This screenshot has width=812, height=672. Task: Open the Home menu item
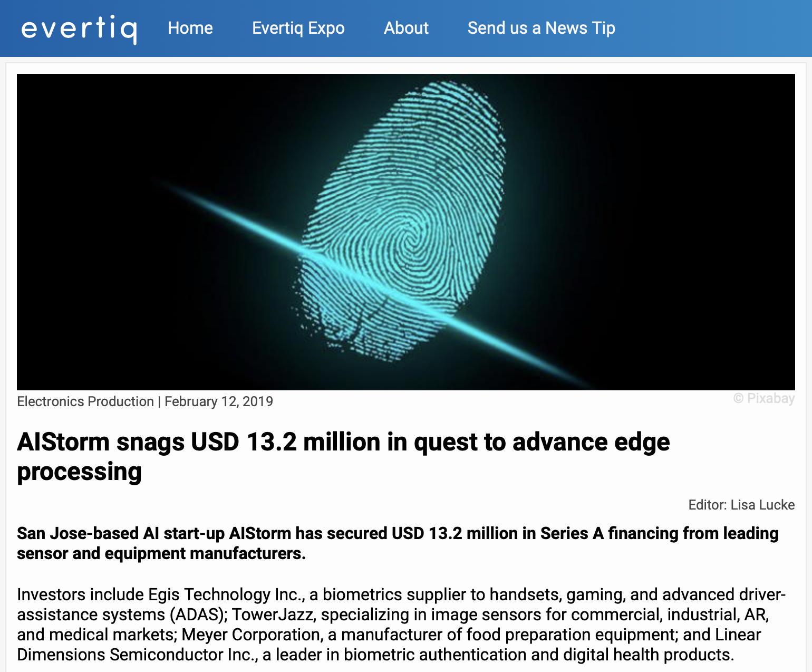click(x=190, y=28)
